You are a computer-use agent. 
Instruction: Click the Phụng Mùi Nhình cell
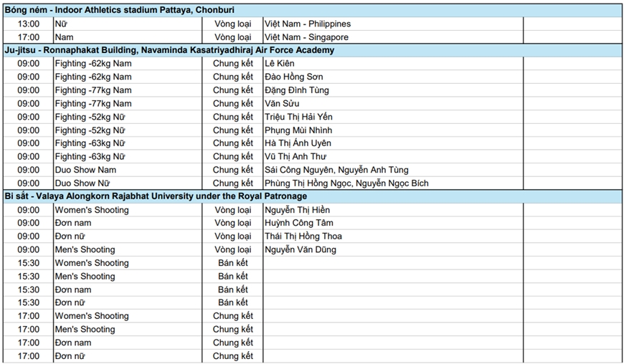(x=298, y=130)
